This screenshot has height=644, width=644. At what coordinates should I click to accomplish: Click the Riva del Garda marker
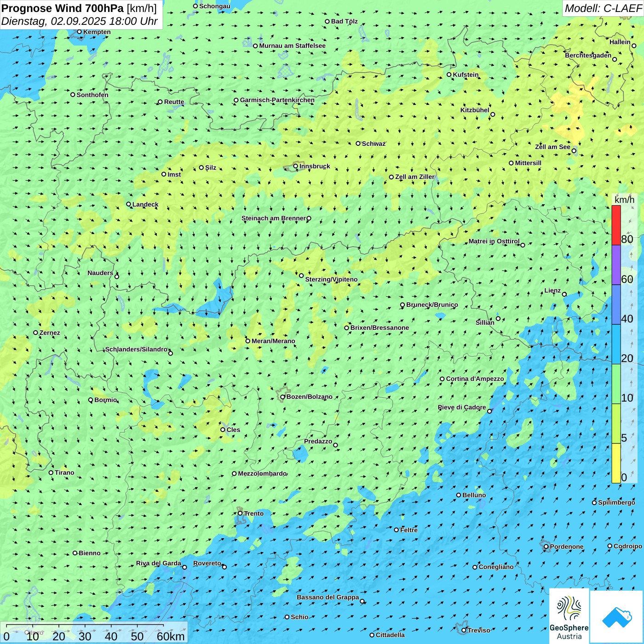[184, 567]
